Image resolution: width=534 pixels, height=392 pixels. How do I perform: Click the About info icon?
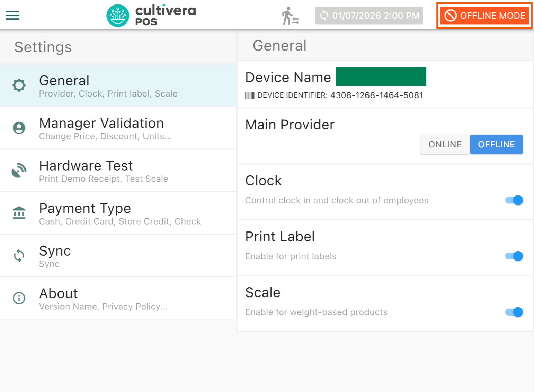(19, 298)
